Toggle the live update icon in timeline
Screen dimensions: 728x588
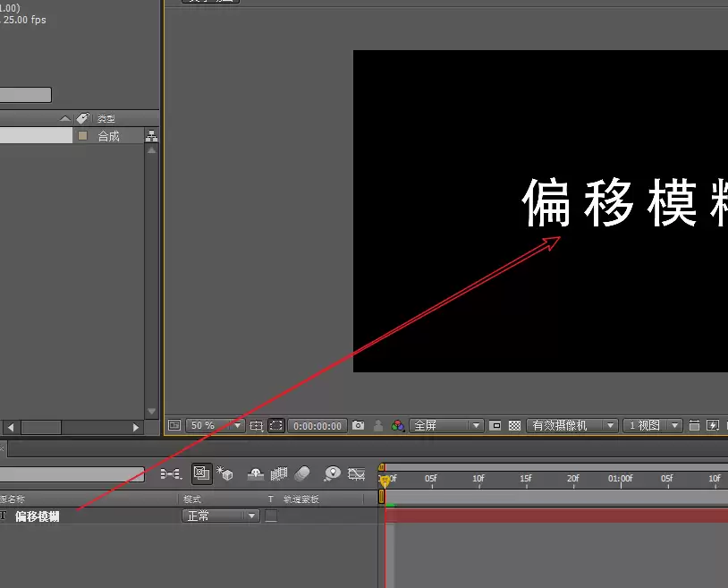coord(202,473)
